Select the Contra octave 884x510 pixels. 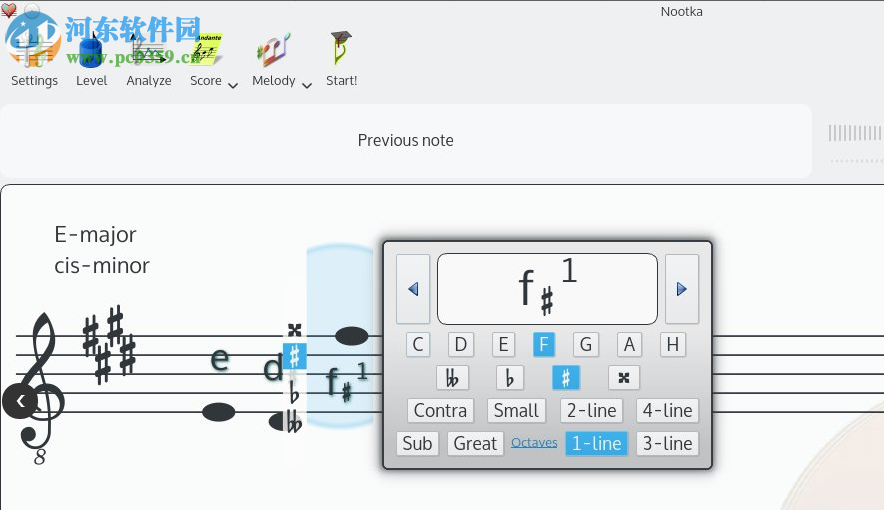pos(440,411)
